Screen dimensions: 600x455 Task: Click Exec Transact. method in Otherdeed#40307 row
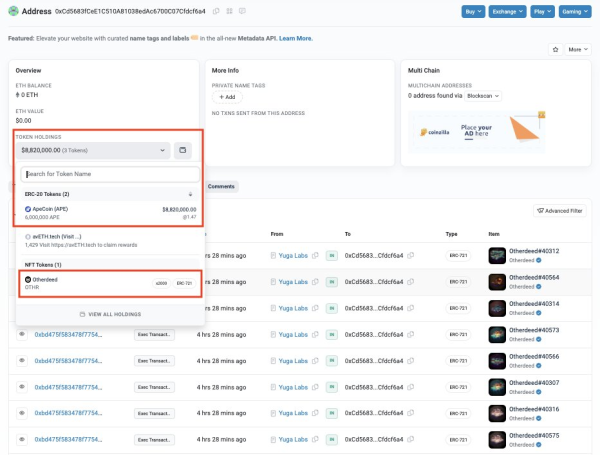154,387
